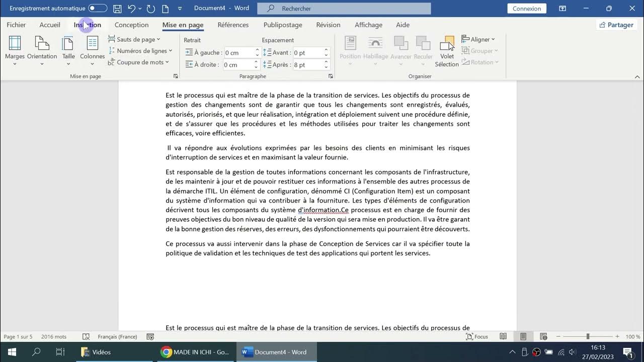Click the Partager share button
Viewport: 644px width, 362px height.
coord(616,25)
